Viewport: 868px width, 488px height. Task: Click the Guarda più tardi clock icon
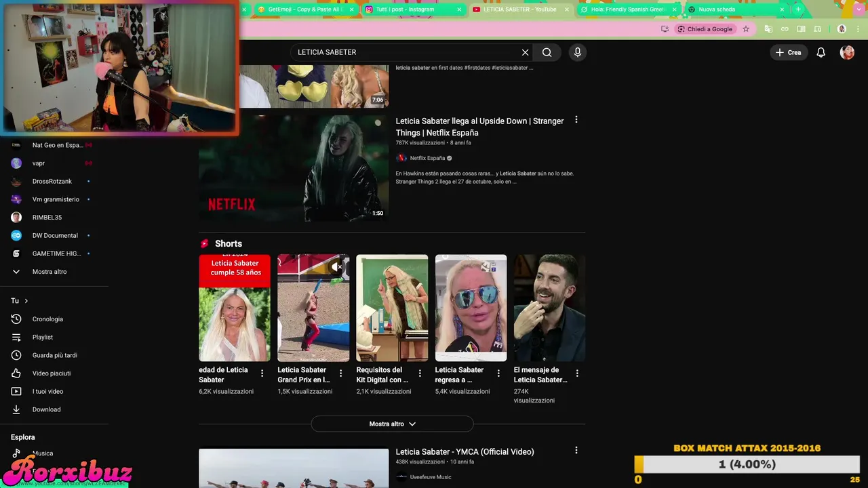[16, 355]
